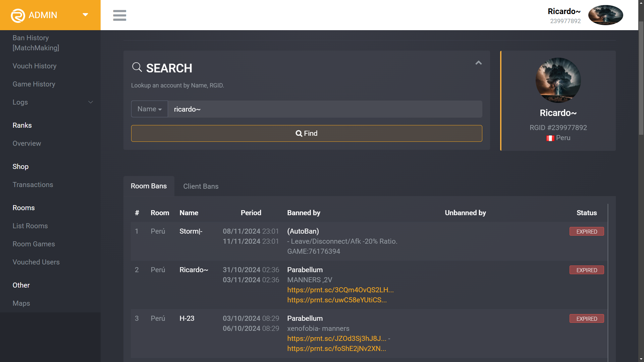Screen dimensions: 644x362
Task: Open link prnt.sc/foShE2jNv2XN
Action: [x=336, y=349]
